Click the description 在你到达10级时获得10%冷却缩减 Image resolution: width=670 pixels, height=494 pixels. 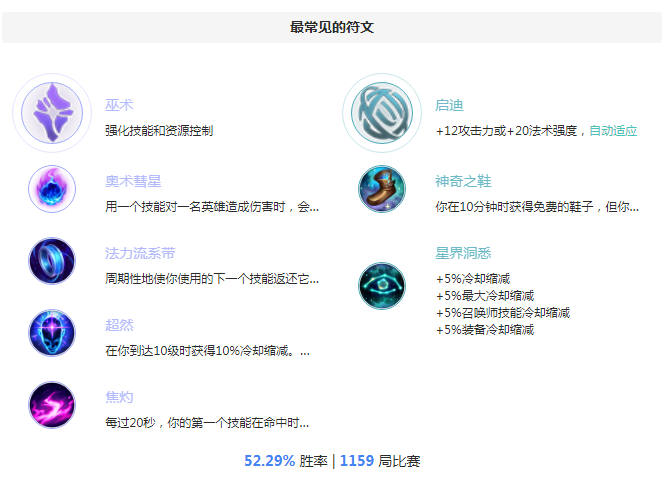pos(200,351)
